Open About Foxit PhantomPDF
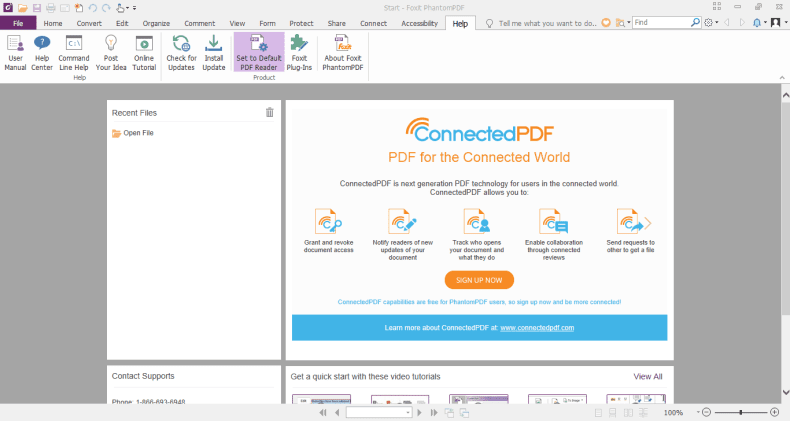 343,53
